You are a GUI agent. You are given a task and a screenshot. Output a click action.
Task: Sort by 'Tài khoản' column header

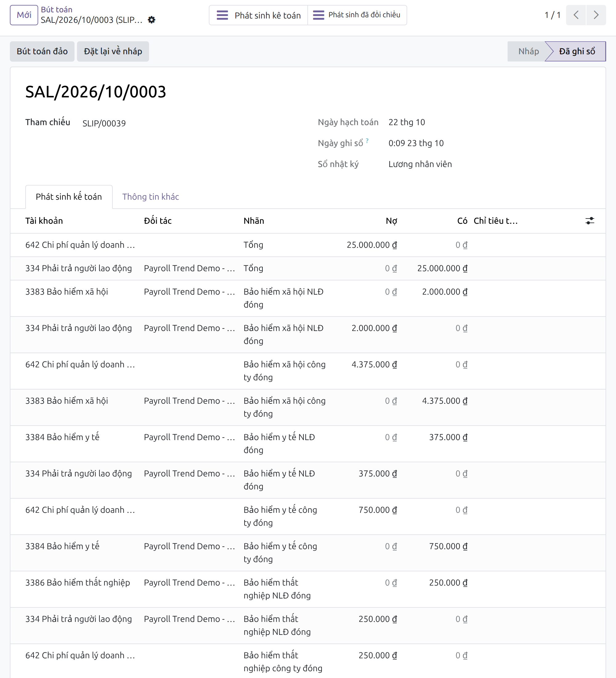pyautogui.click(x=44, y=221)
